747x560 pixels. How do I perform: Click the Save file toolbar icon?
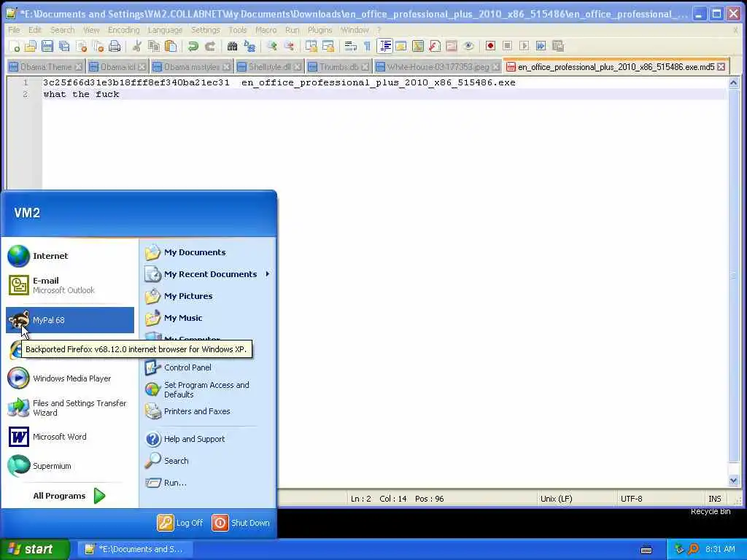(x=47, y=46)
